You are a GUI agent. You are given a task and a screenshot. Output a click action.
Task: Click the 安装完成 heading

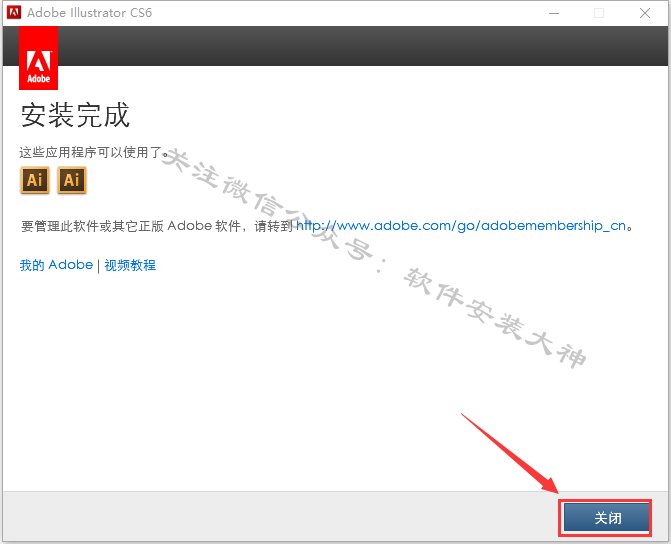pos(75,115)
